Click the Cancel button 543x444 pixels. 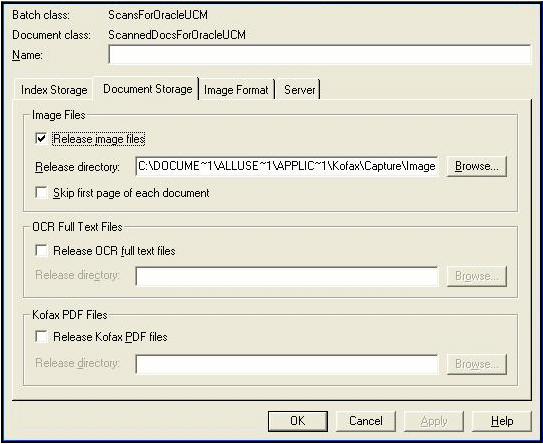tap(366, 421)
